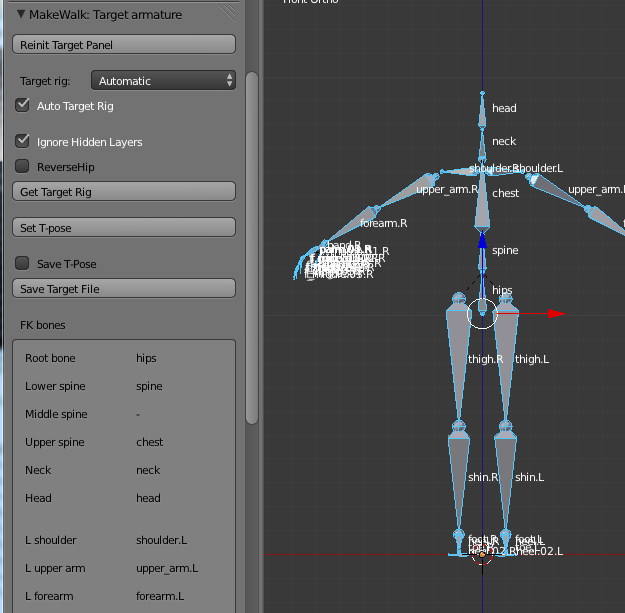Disable the Auto Target Rig checkbox
This screenshot has width=625, height=613.
[x=22, y=105]
